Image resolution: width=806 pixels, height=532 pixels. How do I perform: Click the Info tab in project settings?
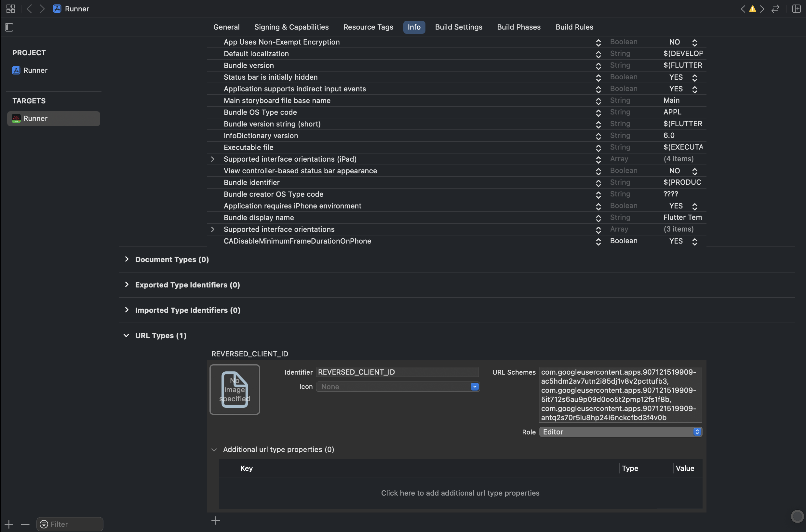coord(414,27)
